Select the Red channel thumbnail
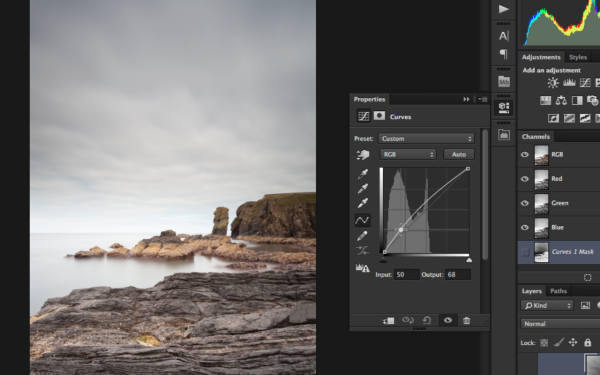Viewport: 600px width, 375px height. 541,179
